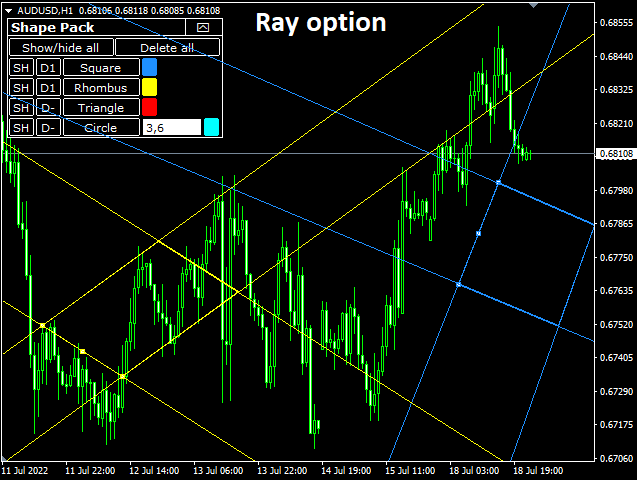The image size is (640, 480).
Task: Pick the cyan Circle color swatch
Action: pos(211,127)
